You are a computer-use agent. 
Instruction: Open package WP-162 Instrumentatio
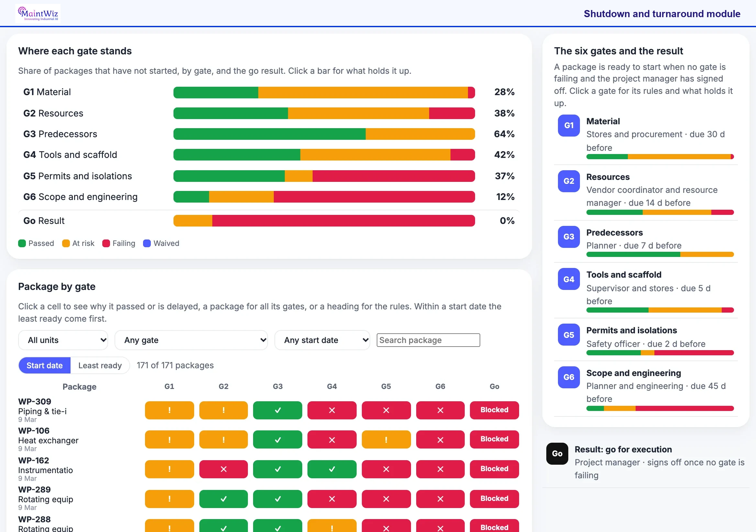coord(45,469)
